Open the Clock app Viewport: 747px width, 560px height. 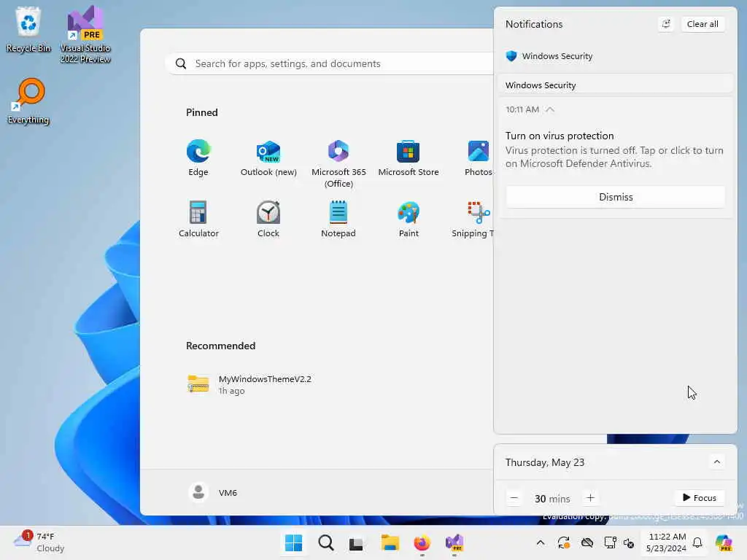(x=268, y=219)
